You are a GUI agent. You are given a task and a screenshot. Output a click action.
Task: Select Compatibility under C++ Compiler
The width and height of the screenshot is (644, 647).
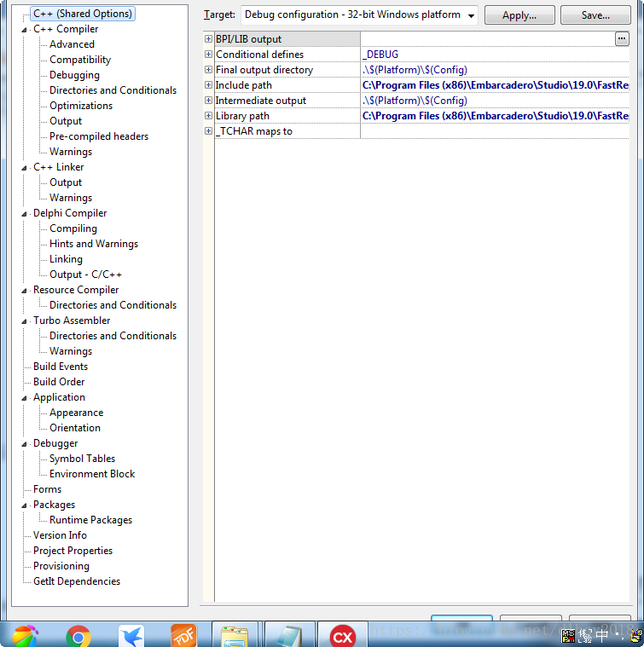pos(80,60)
